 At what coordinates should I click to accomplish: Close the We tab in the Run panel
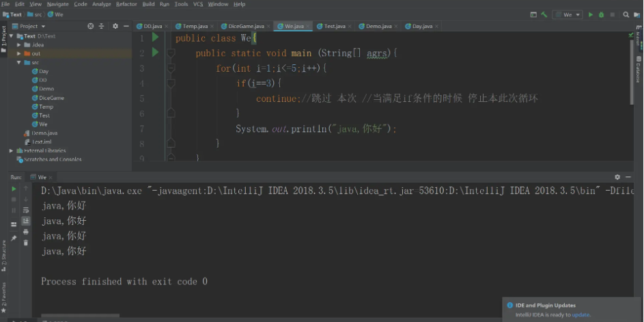coord(51,177)
